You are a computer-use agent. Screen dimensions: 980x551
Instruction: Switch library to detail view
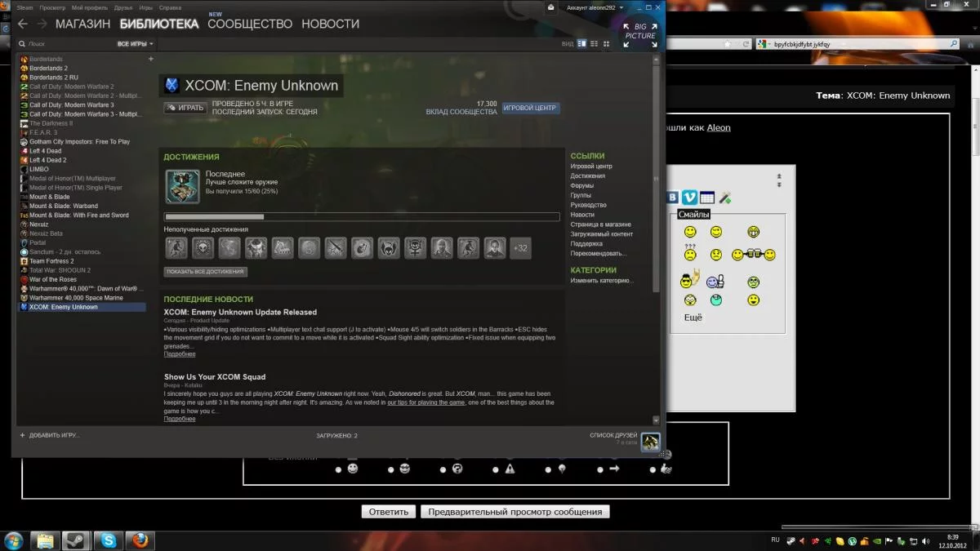point(582,43)
